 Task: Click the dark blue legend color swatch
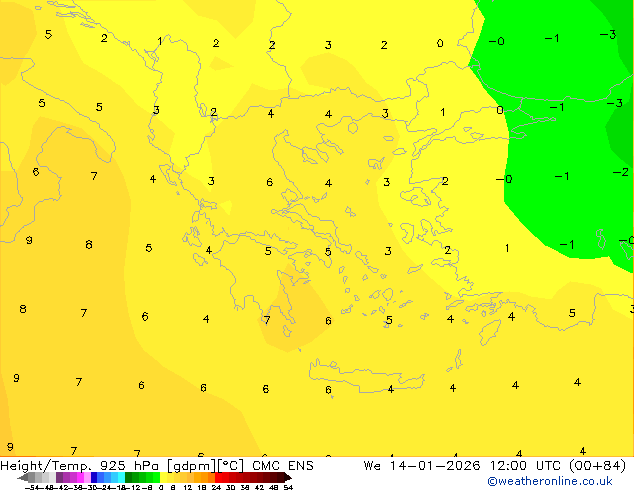click(94, 478)
